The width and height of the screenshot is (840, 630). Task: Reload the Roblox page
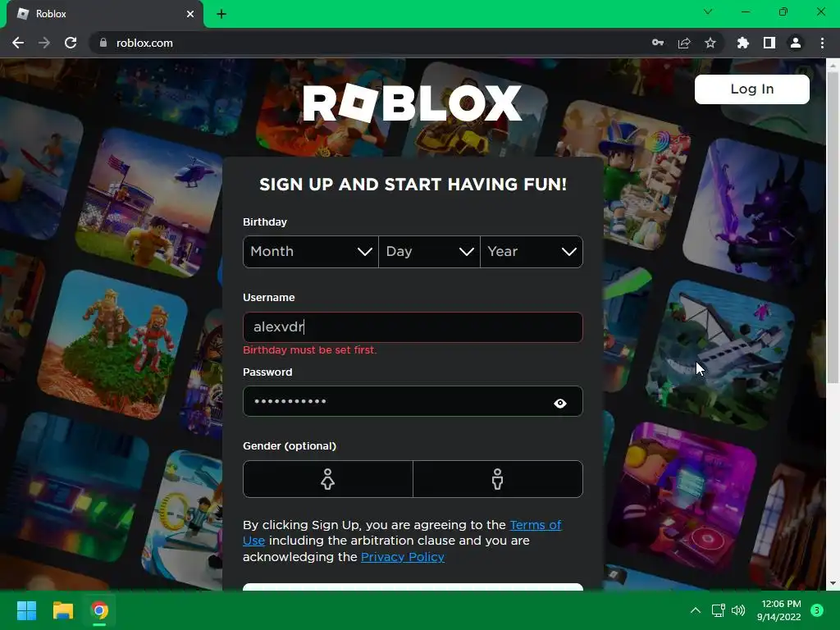(x=71, y=43)
